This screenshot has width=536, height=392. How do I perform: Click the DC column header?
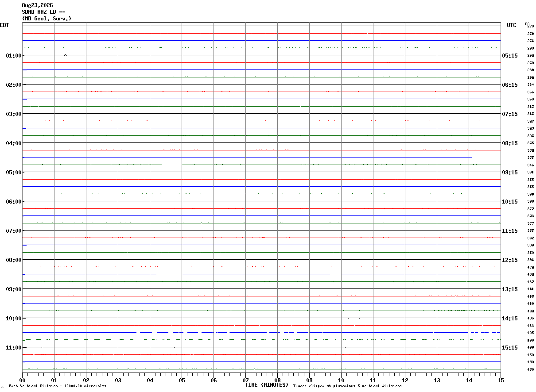point(527,24)
